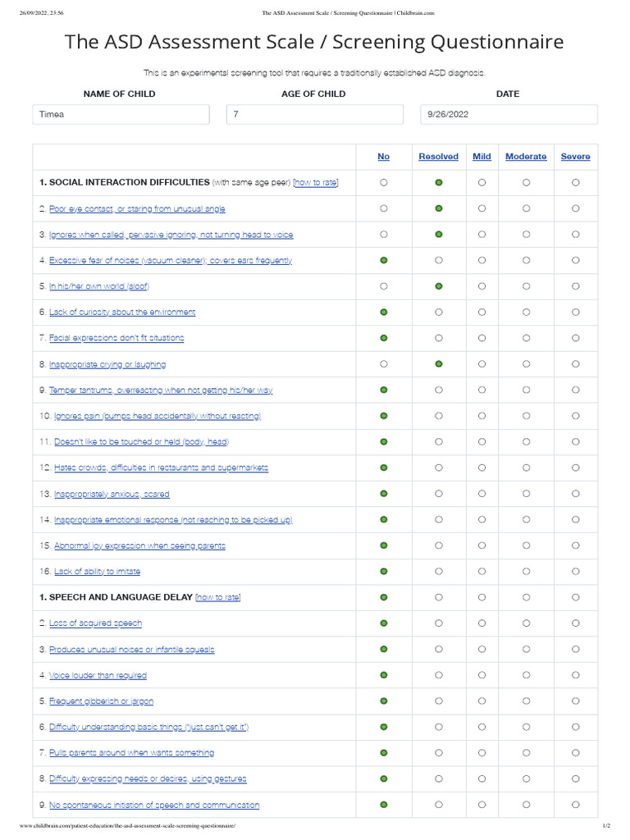The height and width of the screenshot is (840, 630).
Task: Click the Severe column header link
Action: coord(575,157)
